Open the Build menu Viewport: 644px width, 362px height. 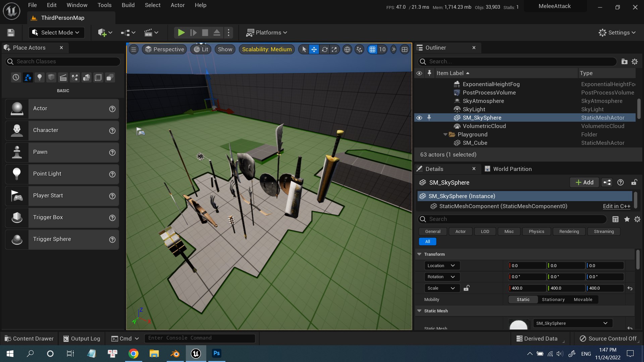click(x=128, y=5)
